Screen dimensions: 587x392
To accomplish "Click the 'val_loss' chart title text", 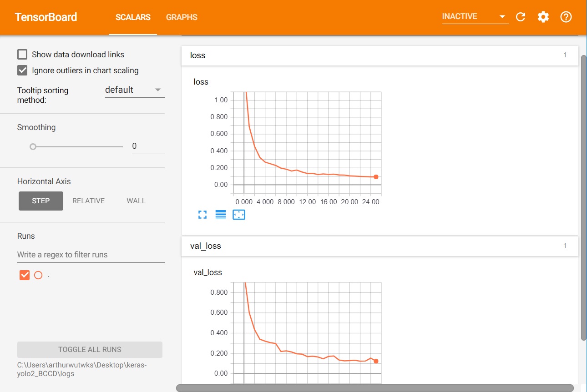I will [207, 272].
